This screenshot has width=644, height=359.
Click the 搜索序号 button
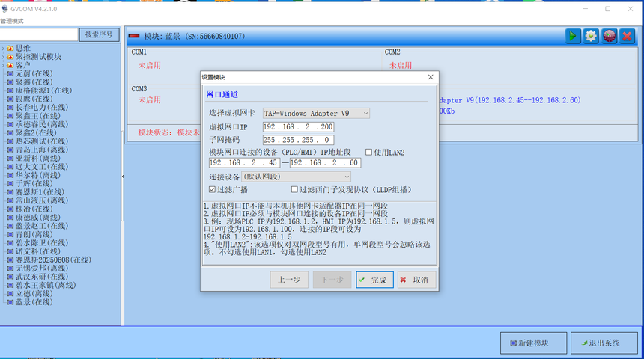(x=99, y=35)
